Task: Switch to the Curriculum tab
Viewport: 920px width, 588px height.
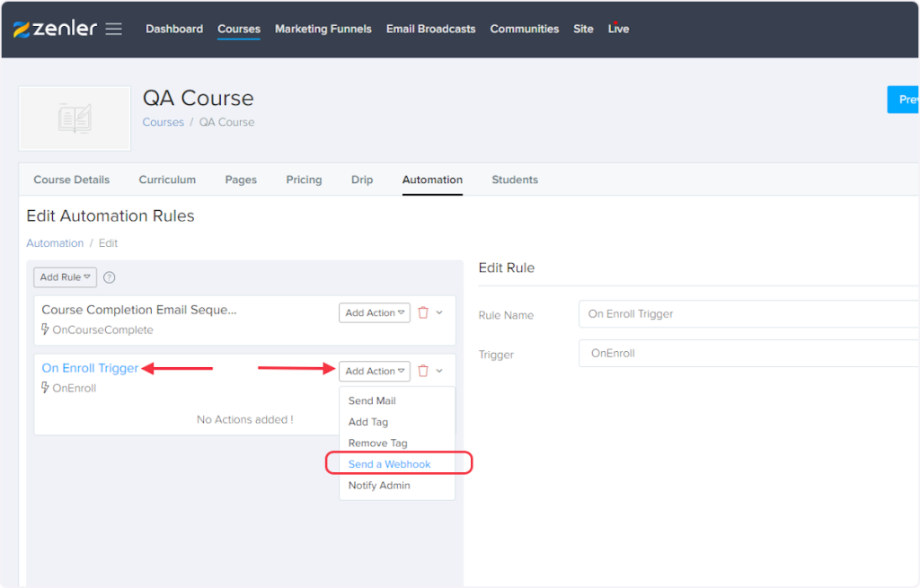Action: 167,180
